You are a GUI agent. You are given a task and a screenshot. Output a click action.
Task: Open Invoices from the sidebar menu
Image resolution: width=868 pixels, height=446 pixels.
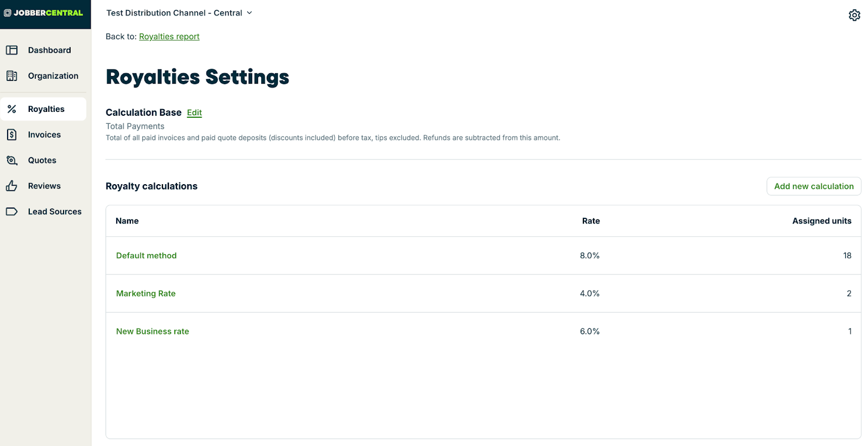pos(45,135)
